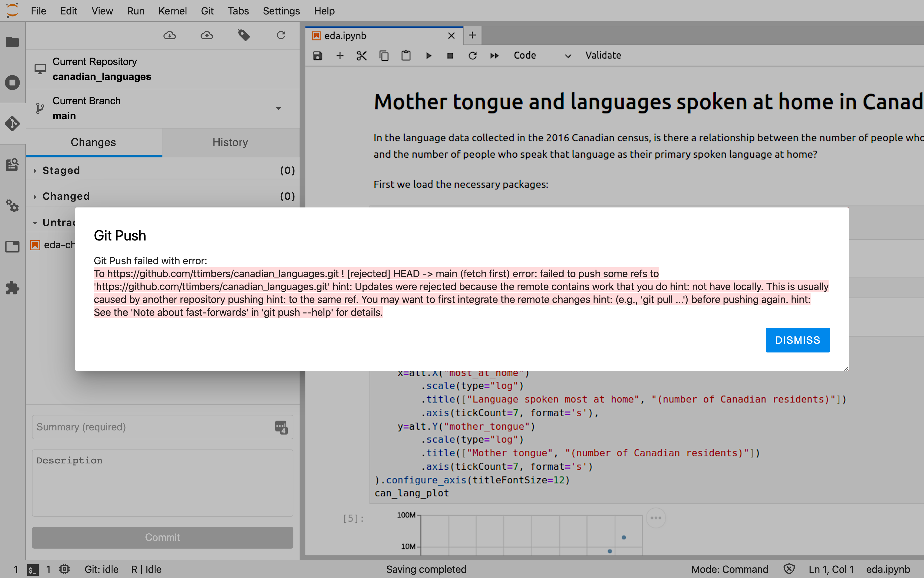Pull latest changes cloud-download icon
Image resolution: width=924 pixels, height=578 pixels.
point(170,36)
